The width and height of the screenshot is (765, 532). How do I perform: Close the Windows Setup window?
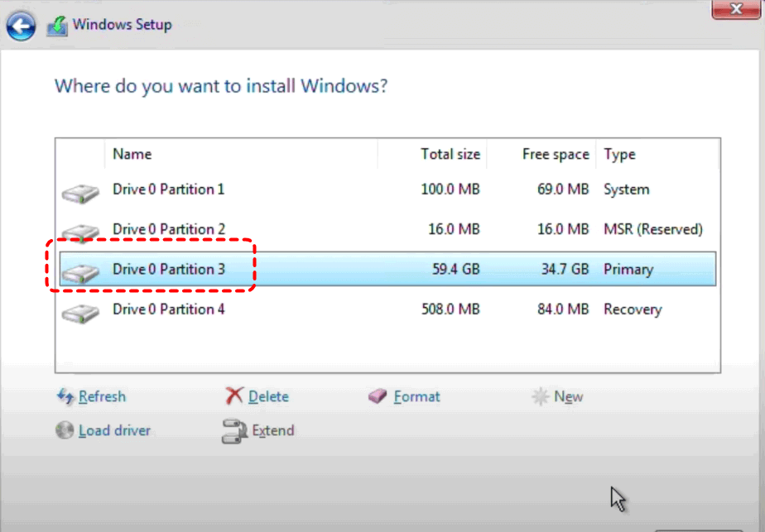point(736,9)
